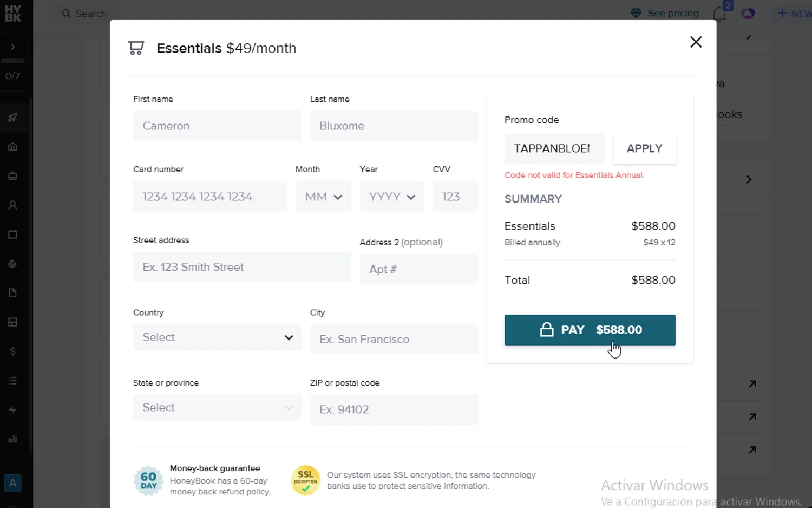The height and width of the screenshot is (508, 812).
Task: Click the 'A' account badge in sidebar
Action: [13, 483]
